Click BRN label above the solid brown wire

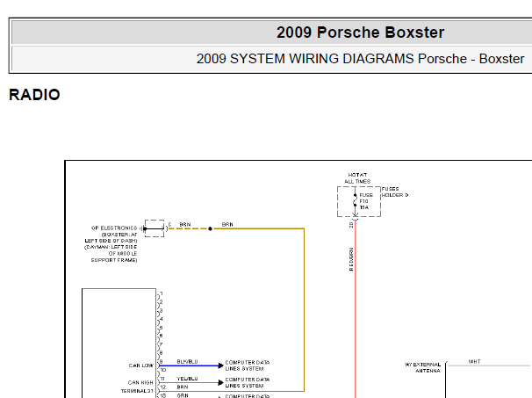pyautogui.click(x=227, y=224)
